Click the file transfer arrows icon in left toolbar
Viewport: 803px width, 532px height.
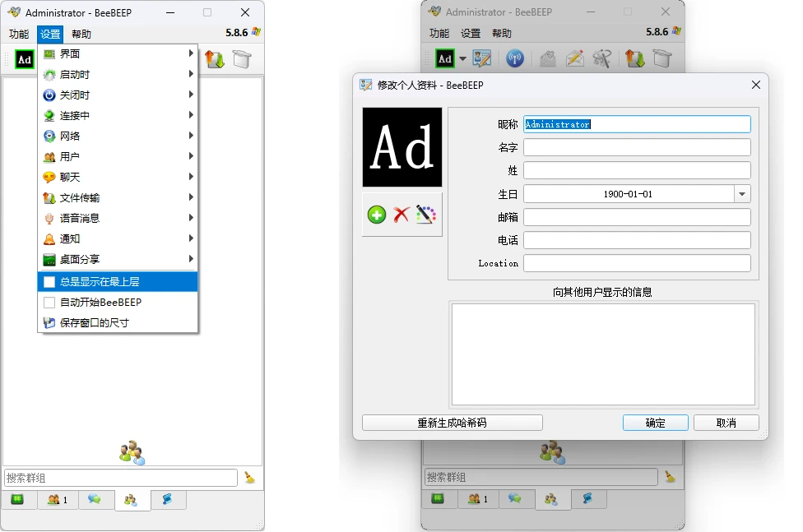click(215, 59)
